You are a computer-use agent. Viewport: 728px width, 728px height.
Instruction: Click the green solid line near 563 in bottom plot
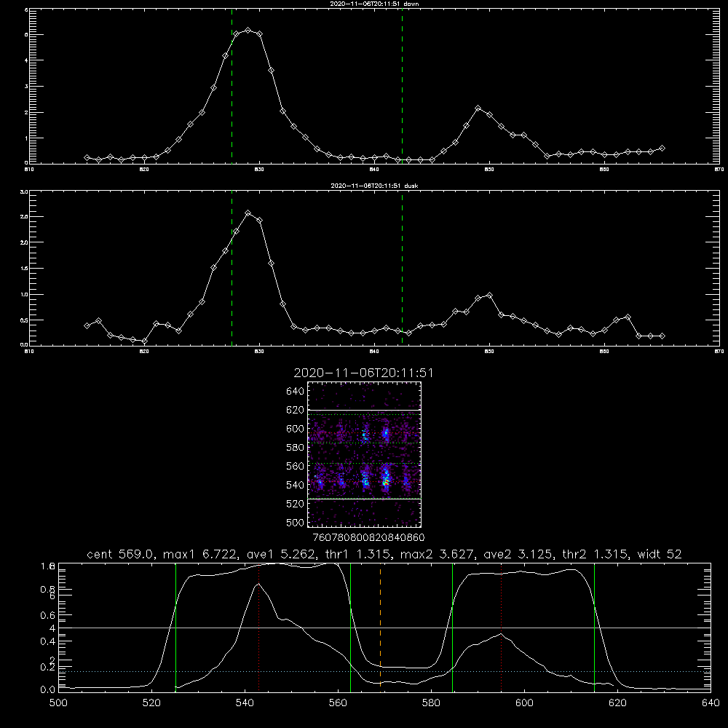coord(351,627)
